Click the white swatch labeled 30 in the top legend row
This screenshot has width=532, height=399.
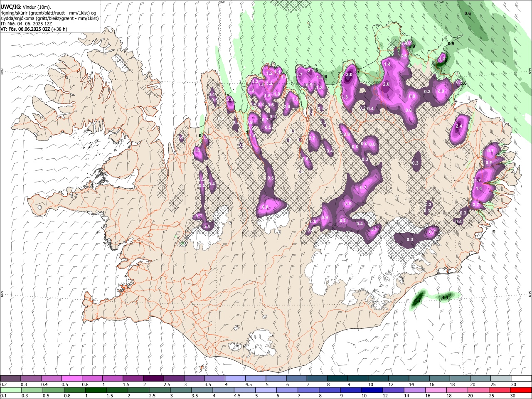[521, 378]
